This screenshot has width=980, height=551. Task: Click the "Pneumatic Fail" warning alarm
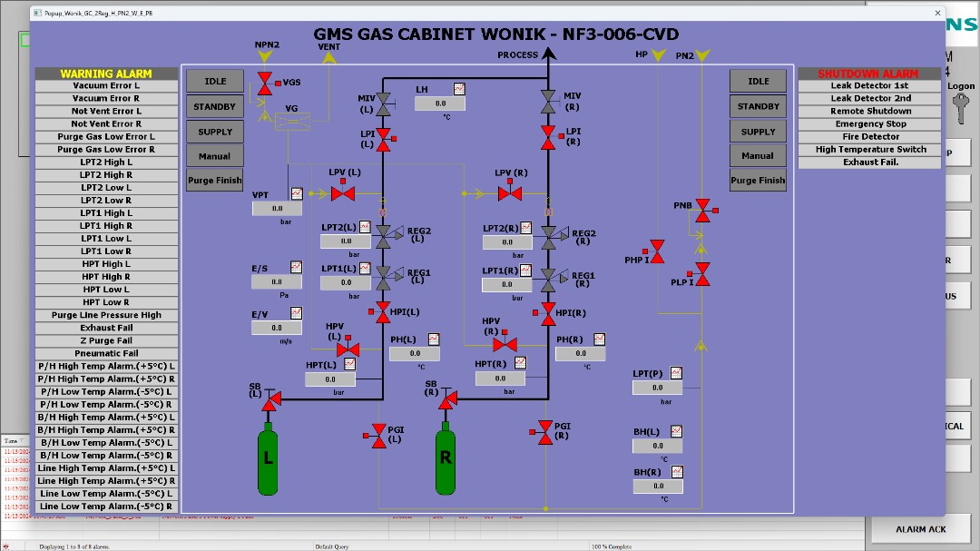(106, 353)
